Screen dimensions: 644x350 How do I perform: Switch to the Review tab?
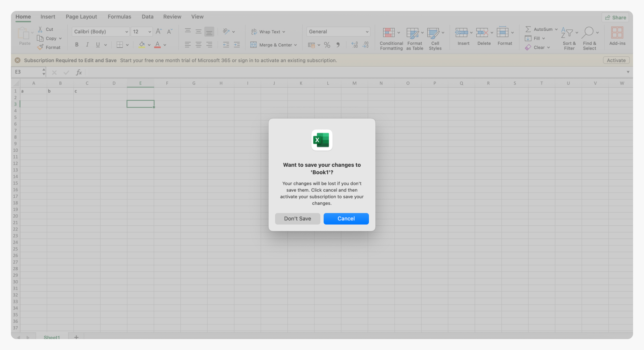(x=172, y=17)
